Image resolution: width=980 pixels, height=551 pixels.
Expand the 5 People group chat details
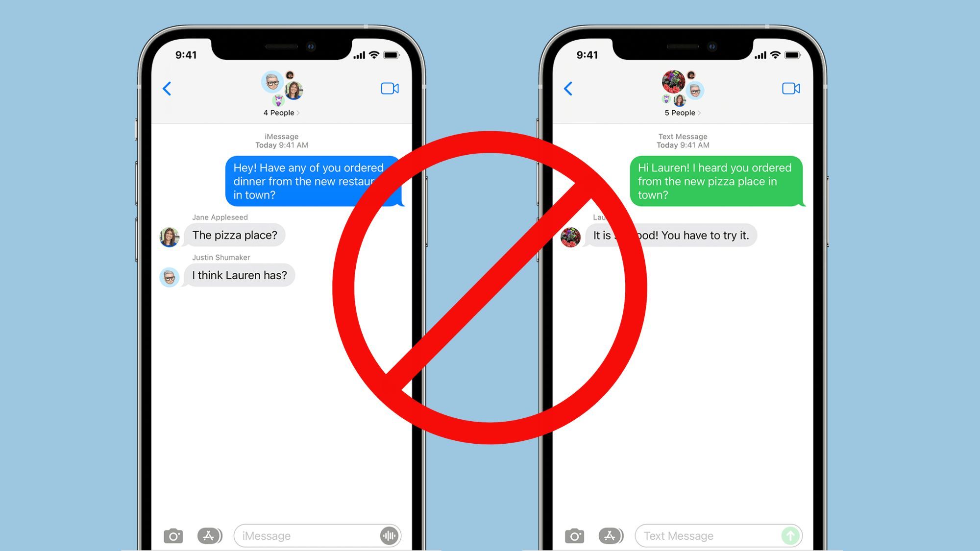point(682,112)
